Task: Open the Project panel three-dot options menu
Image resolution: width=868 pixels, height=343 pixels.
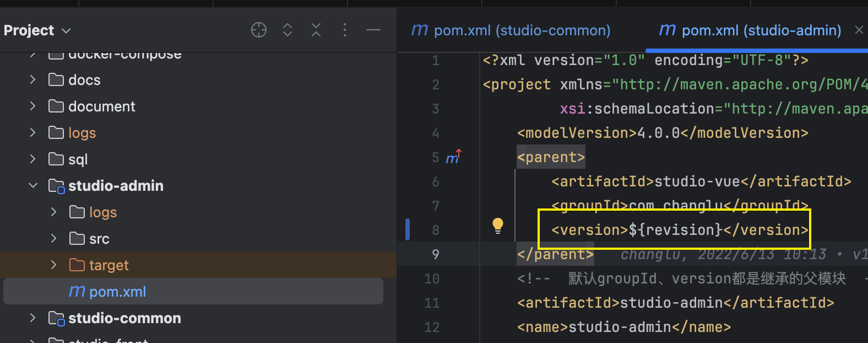Action: [345, 30]
